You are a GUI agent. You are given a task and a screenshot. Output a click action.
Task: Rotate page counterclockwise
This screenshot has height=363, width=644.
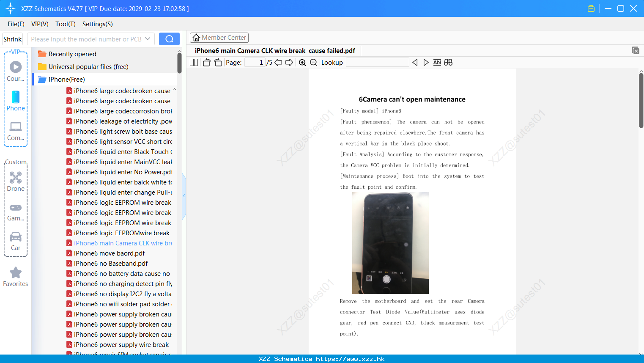pyautogui.click(x=206, y=63)
